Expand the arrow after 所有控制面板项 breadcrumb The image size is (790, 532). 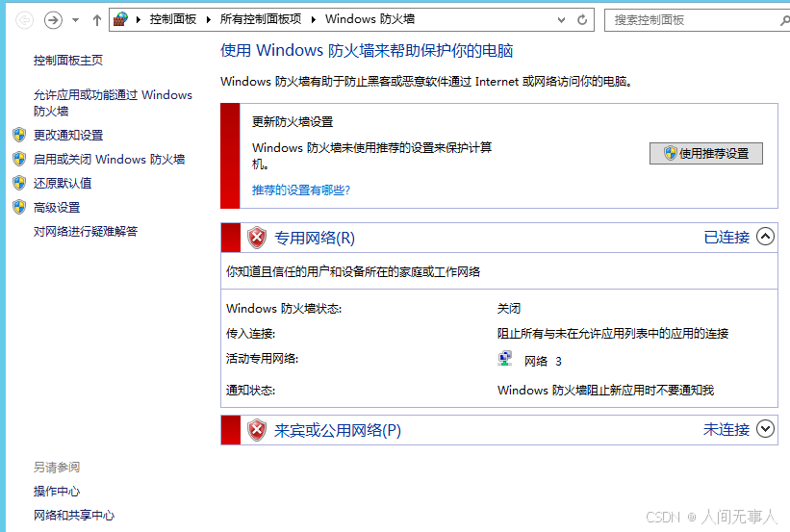point(314,19)
